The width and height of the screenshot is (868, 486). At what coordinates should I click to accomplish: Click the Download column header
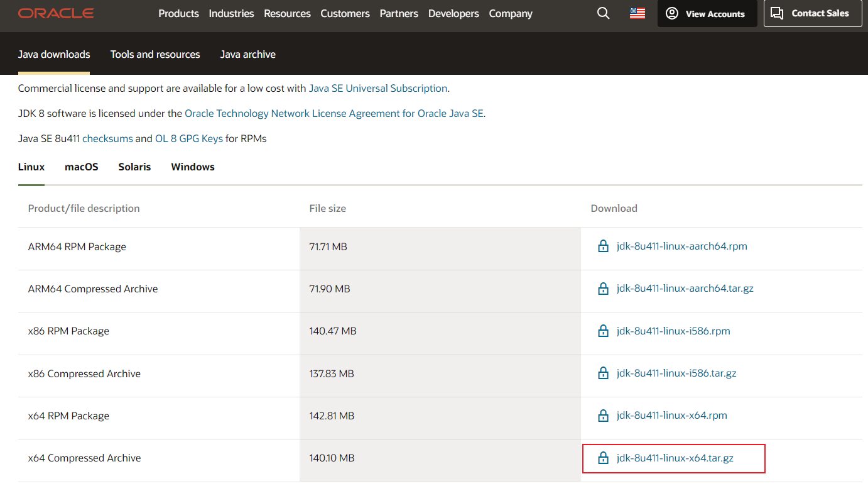(x=614, y=208)
